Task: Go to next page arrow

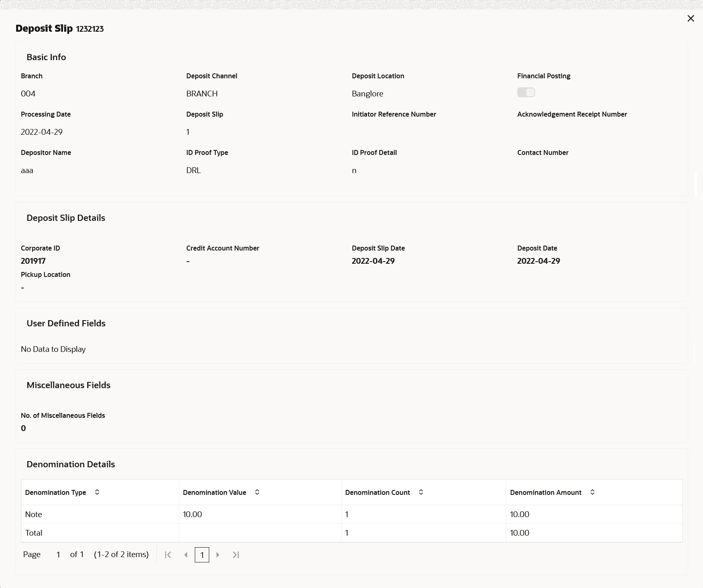Action: click(218, 555)
